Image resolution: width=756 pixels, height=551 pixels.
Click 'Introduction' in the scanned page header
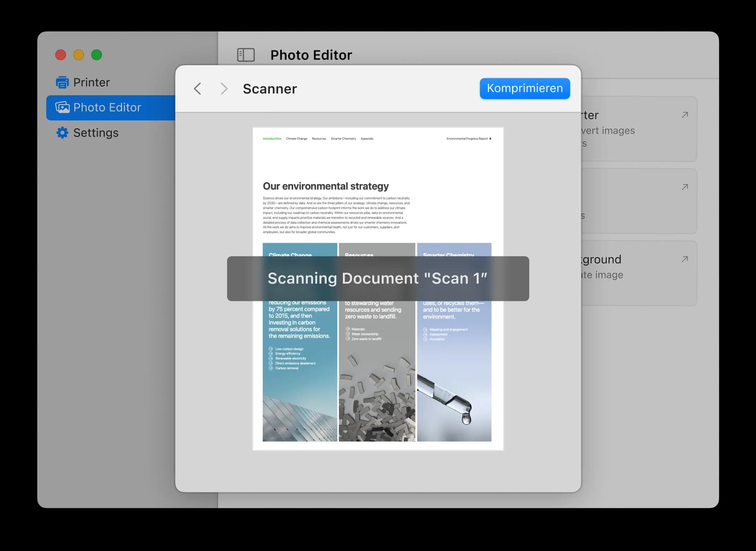click(x=272, y=139)
